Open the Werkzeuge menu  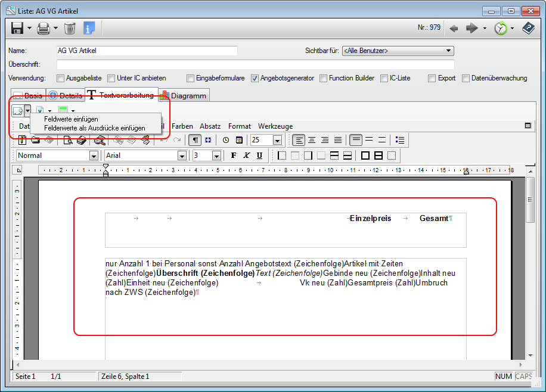276,126
